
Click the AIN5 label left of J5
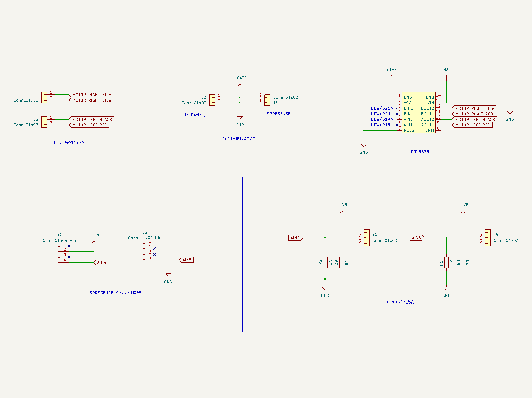[417, 238]
